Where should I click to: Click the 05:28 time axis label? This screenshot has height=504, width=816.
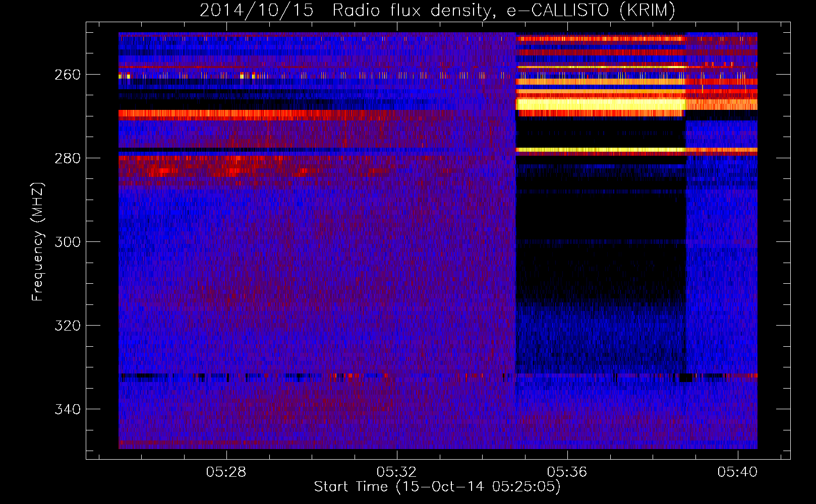point(226,472)
